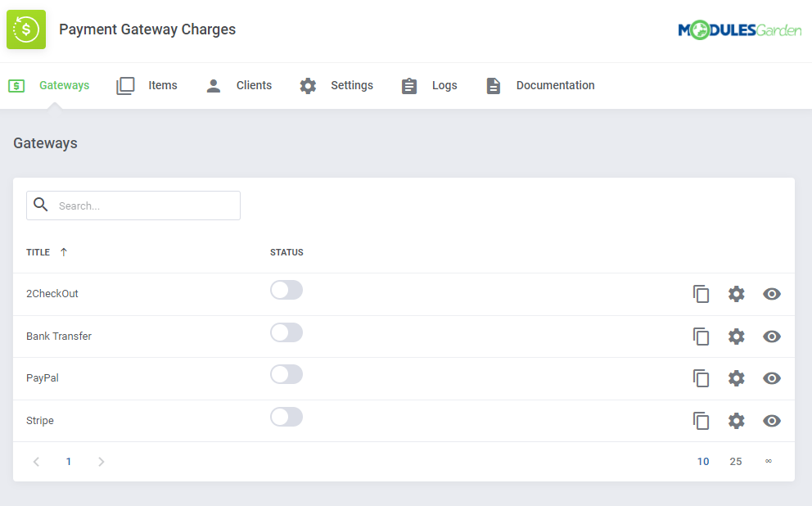View Bank Transfer details with eye icon
The width and height of the screenshot is (812, 506).
point(772,337)
